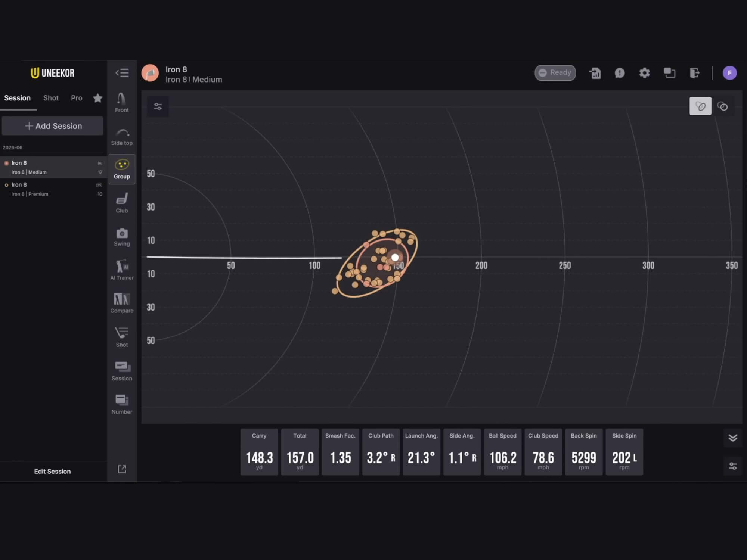Collapse the sidebar menu icon
Viewport: 747px width, 560px height.
[122, 73]
